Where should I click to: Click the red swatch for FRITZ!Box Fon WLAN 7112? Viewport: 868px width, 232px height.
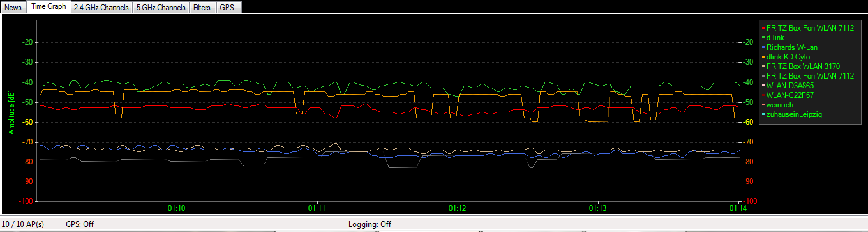click(x=763, y=29)
